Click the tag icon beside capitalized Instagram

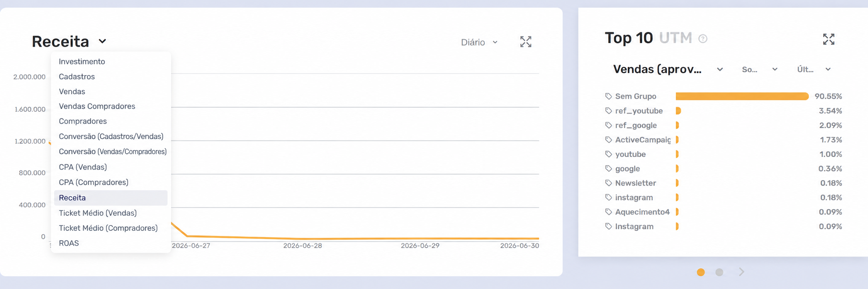pos(608,226)
